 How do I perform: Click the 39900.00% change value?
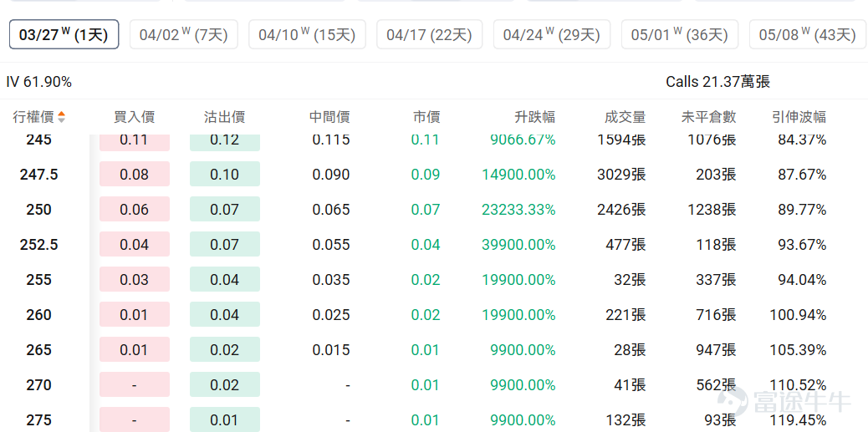[x=518, y=245]
